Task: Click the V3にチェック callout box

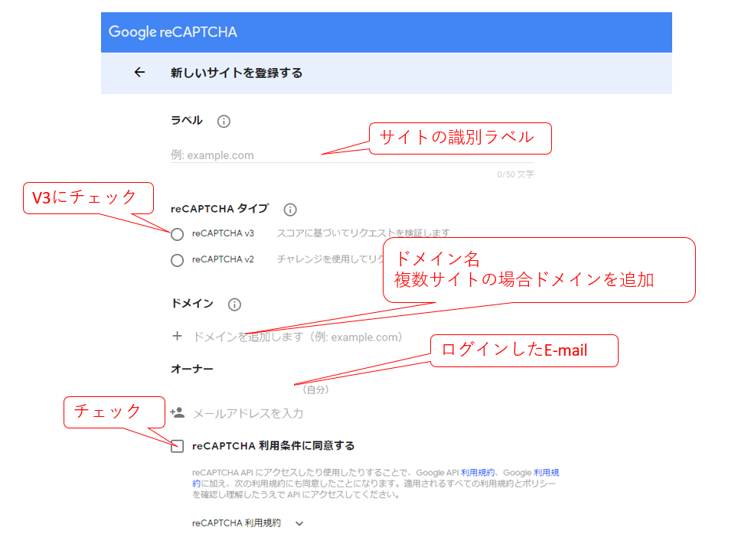Action: point(88,197)
